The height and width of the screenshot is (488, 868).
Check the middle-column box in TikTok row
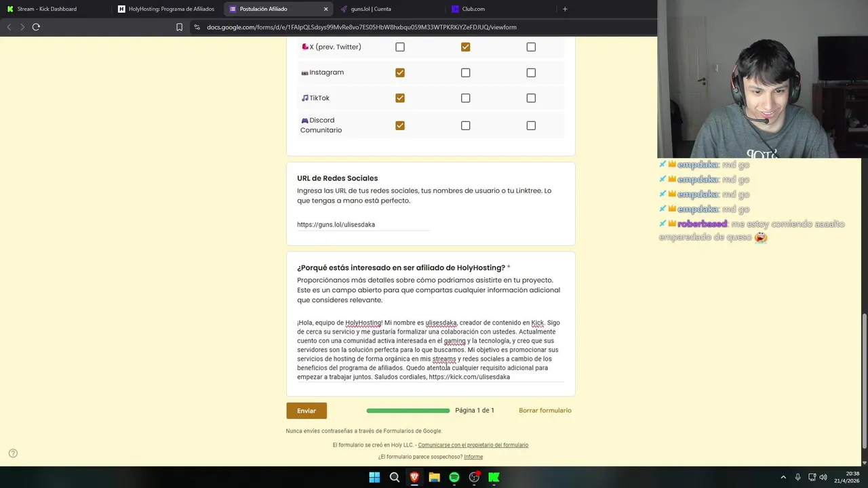coord(465,98)
